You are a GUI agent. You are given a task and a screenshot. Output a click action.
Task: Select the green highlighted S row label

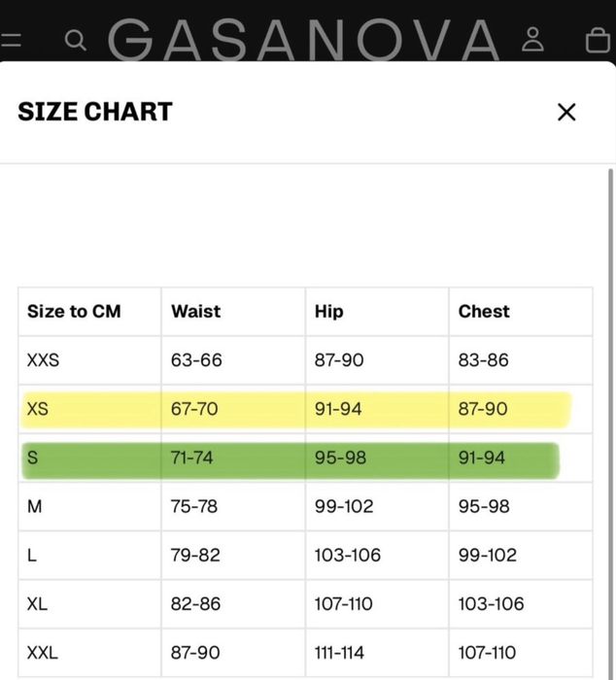pyautogui.click(x=32, y=458)
